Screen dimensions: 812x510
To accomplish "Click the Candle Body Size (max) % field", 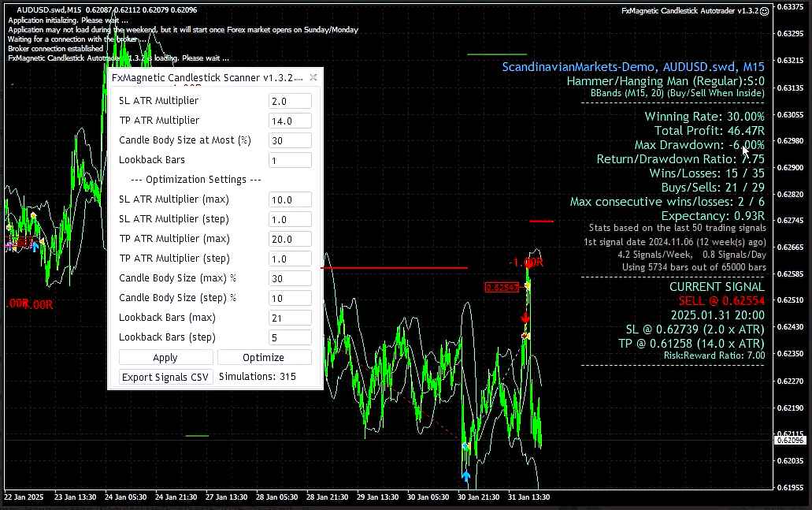I will pyautogui.click(x=290, y=278).
